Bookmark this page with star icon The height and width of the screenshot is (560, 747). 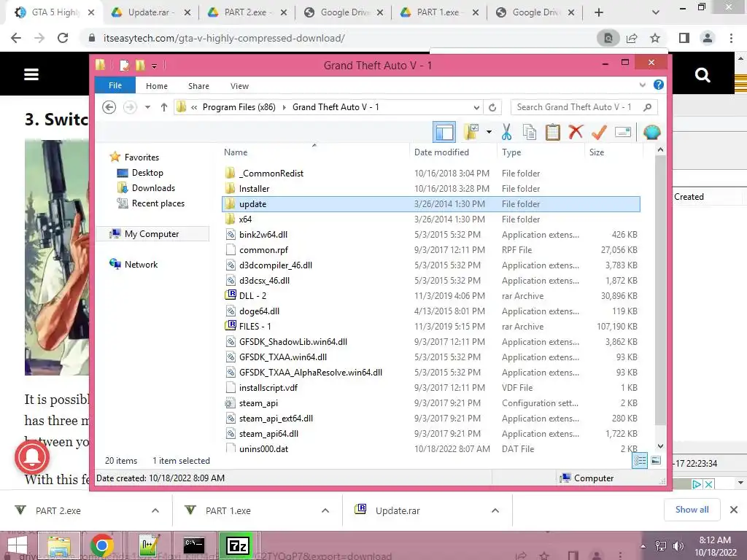(655, 38)
